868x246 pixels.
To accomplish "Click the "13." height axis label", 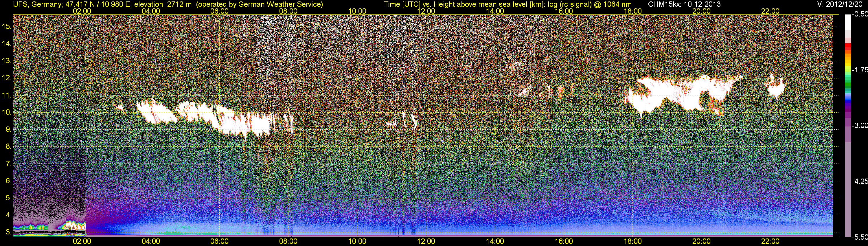I will click(7, 61).
